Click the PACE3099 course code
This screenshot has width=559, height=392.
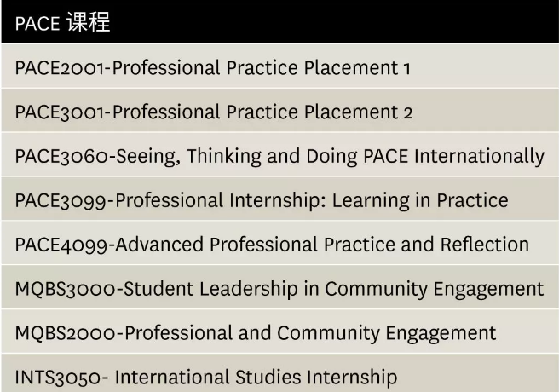coord(55,200)
